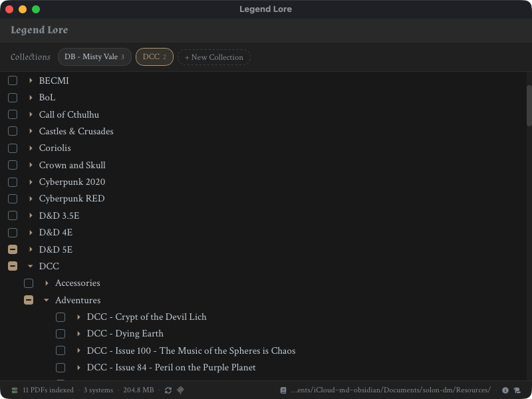This screenshot has height=399, width=532.
Task: Click the stacked pages icon in status bar
Action: 180,390
